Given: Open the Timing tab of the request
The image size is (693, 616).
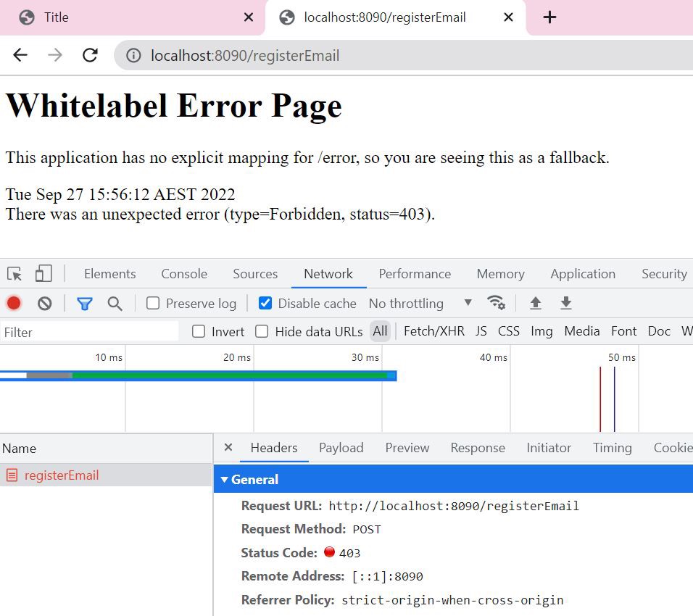Looking at the screenshot, I should pos(612,448).
